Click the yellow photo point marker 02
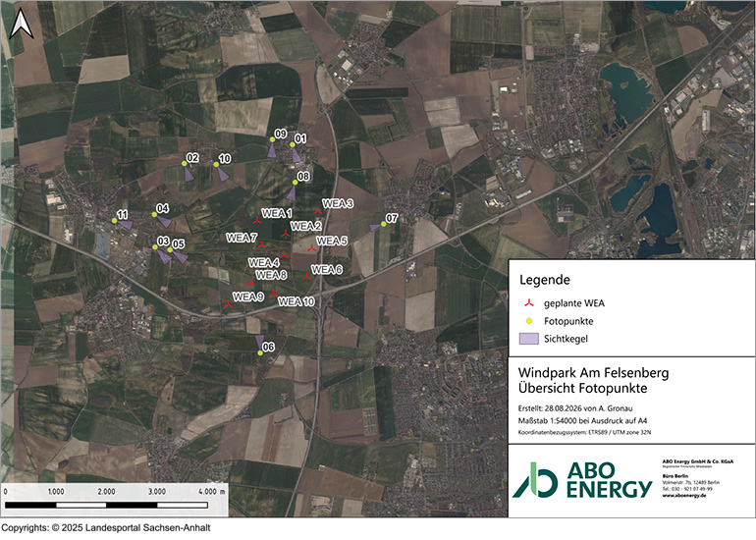Image resolution: width=756 pixels, height=540 pixels. [x=185, y=163]
